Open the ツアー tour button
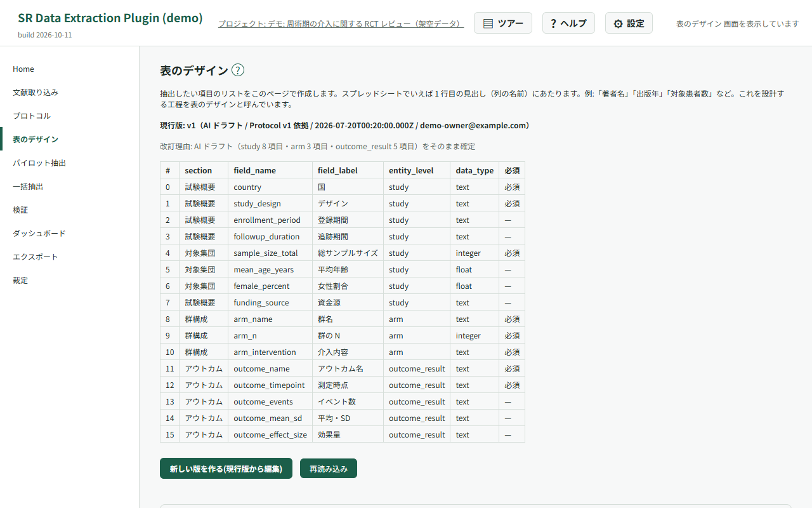 [x=503, y=23]
